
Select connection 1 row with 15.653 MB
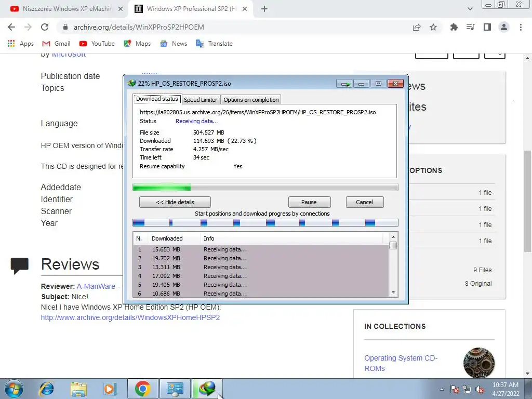pyautogui.click(x=261, y=249)
